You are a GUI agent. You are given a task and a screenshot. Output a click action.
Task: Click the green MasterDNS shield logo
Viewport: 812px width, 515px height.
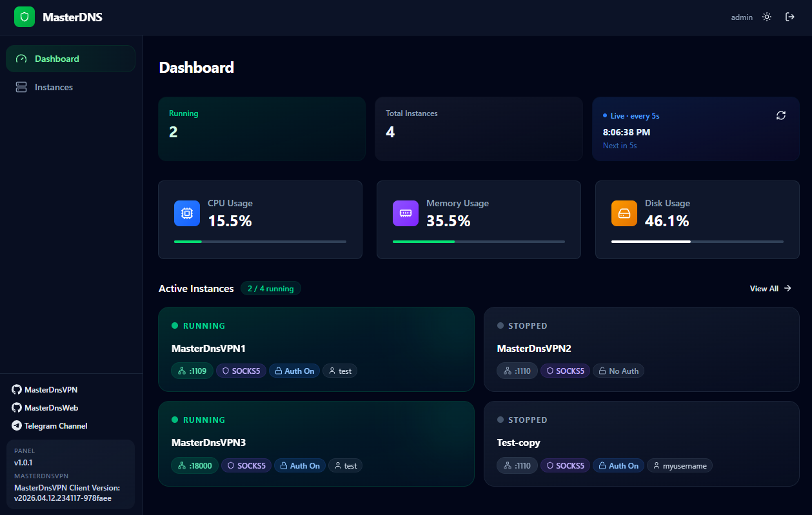tap(25, 17)
